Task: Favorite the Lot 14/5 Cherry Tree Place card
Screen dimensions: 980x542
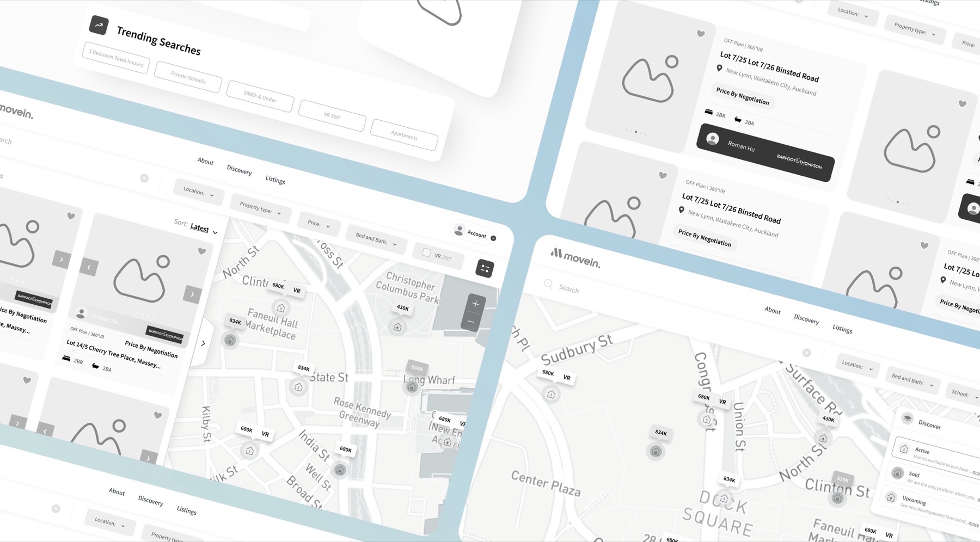Action: coord(202,251)
